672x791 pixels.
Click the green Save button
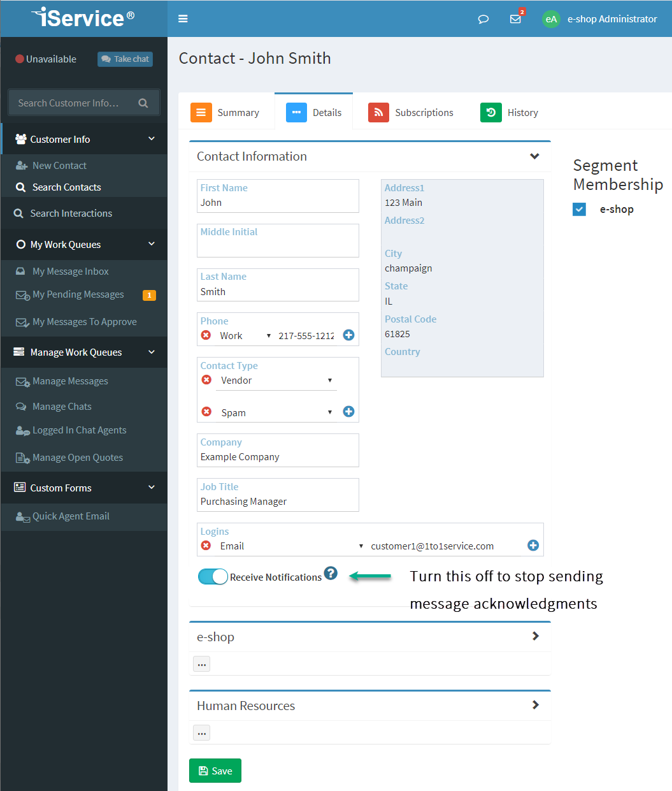point(215,771)
